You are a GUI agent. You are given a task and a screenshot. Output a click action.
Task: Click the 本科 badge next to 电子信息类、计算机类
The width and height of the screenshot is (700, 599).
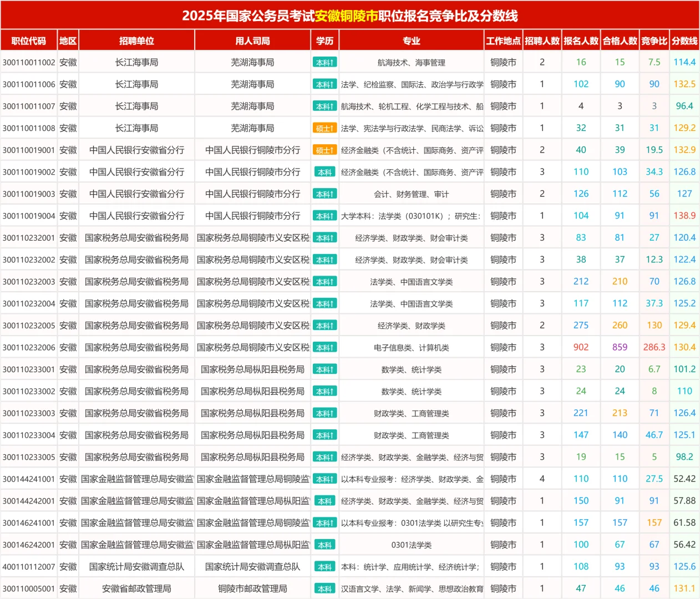coord(325,347)
